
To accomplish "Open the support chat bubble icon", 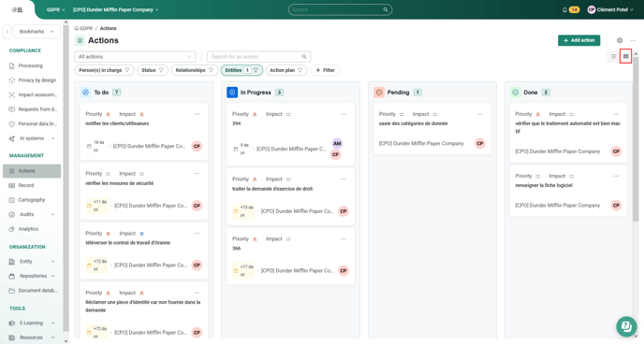I will 626,326.
